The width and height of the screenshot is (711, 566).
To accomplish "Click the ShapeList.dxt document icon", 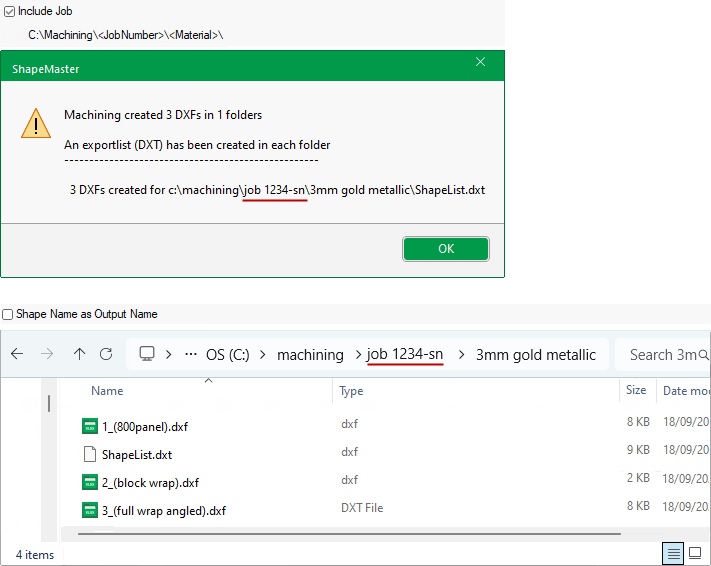I will tap(90, 454).
